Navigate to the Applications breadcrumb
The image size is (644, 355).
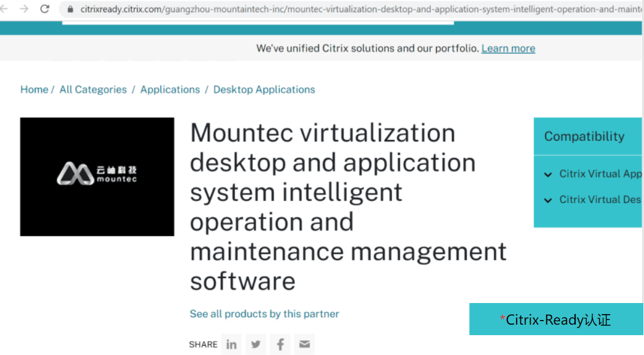[x=170, y=89]
